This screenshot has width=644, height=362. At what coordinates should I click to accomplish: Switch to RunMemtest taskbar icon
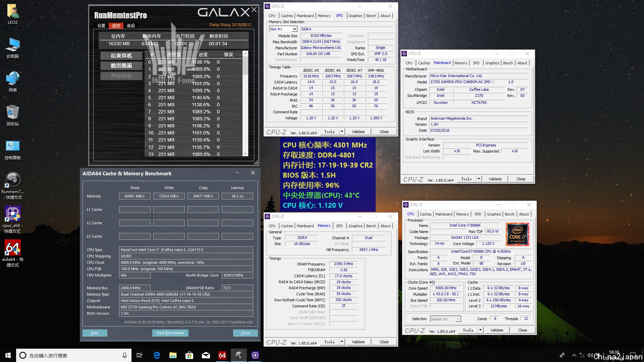pos(239,355)
